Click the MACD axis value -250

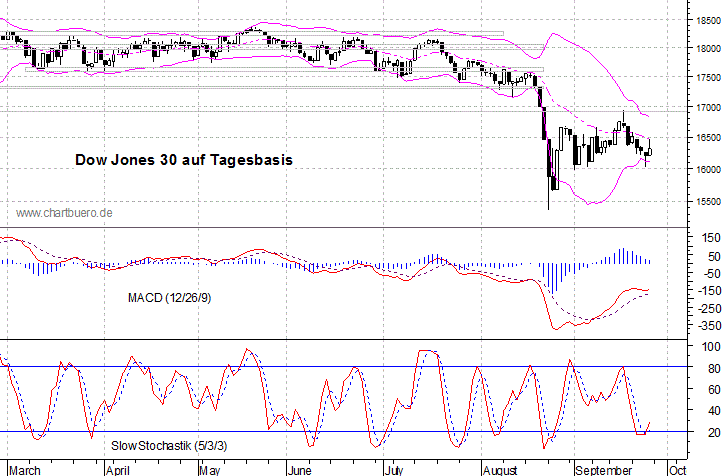tap(709, 309)
